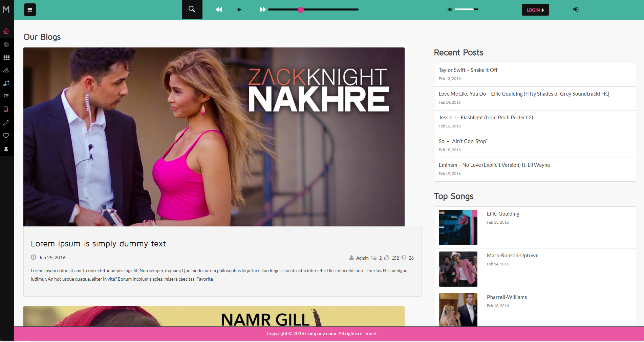Click the comments bubble icon
Screen dimensions: 644x342
(374, 258)
